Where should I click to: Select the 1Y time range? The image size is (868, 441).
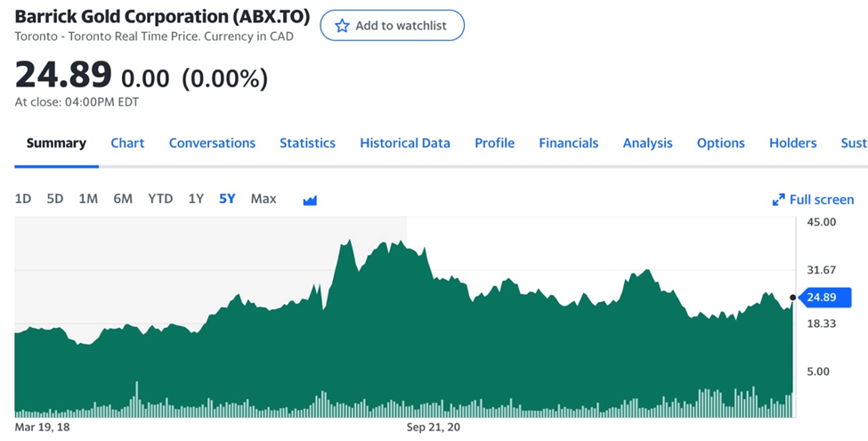click(196, 199)
